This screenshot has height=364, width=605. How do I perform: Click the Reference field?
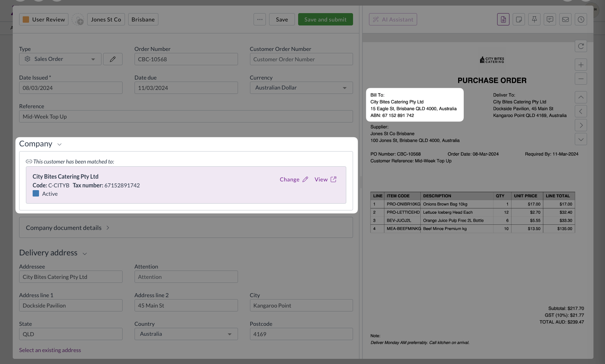tap(186, 116)
